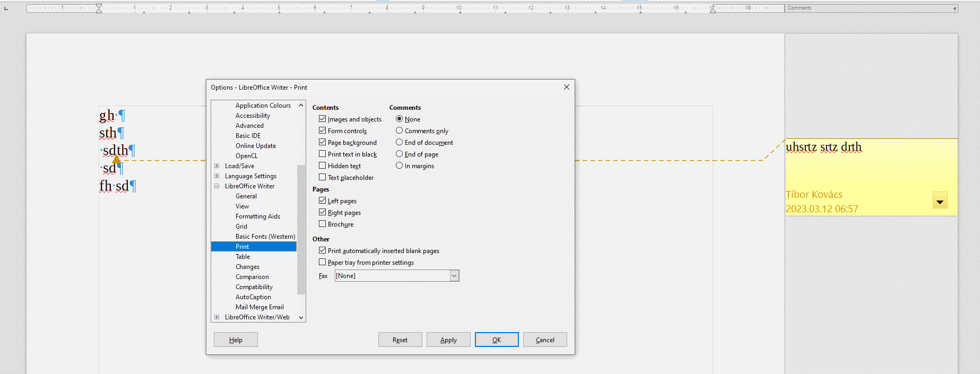The image size is (980, 374).
Task: Click the Comments button above sidebar
Action: 872,8
